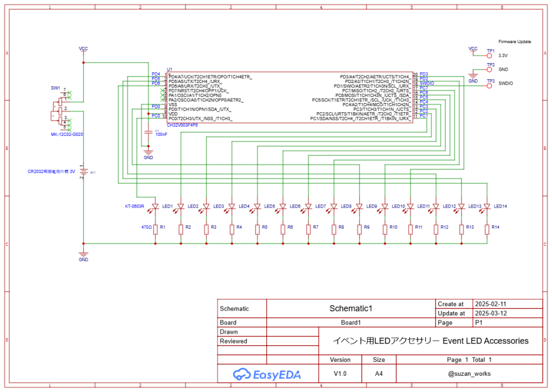Viewport: 552px width, 392px height.
Task: Click test point TP1 circle
Action: pyautogui.click(x=489, y=56)
